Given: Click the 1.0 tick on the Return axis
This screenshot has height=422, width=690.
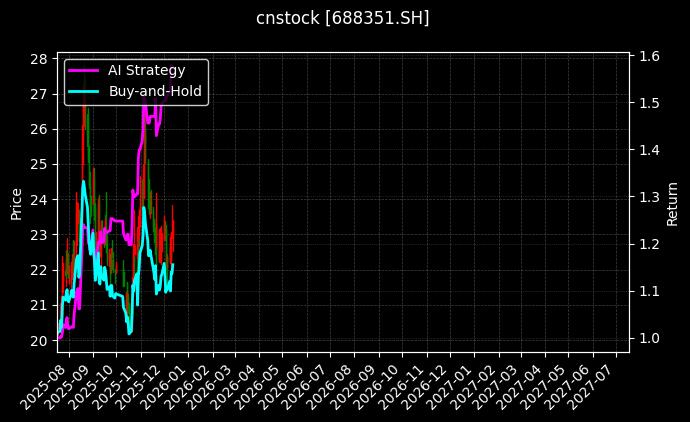Looking at the screenshot, I should click(x=647, y=339).
